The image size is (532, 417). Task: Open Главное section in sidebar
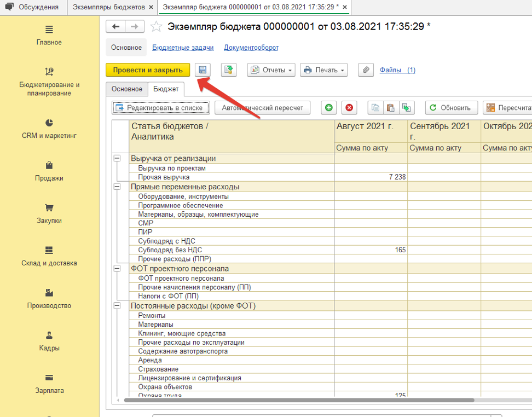pos(49,35)
